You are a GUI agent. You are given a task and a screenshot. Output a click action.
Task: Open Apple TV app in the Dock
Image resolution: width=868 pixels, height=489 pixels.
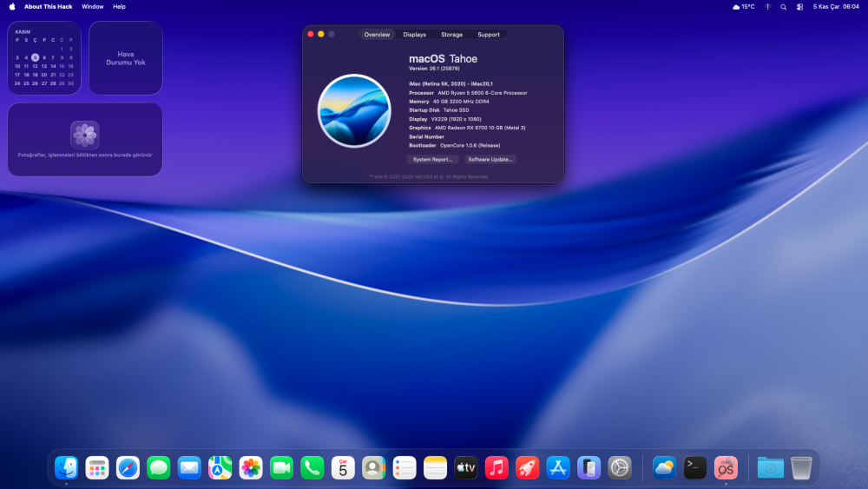pos(466,468)
